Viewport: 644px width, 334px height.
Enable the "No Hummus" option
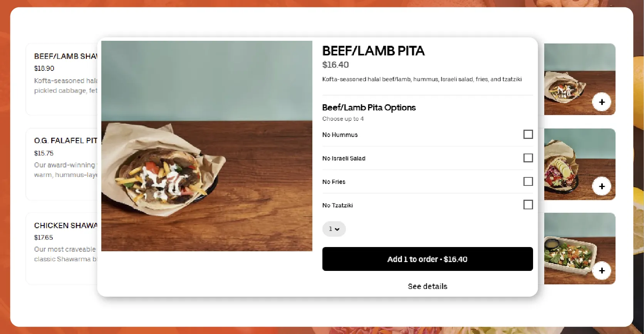coord(528,134)
